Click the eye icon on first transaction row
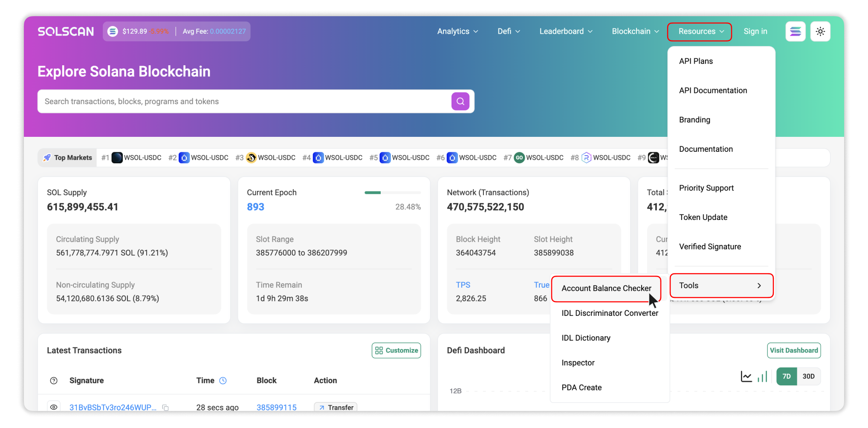This screenshot has height=428, width=868. tap(54, 407)
